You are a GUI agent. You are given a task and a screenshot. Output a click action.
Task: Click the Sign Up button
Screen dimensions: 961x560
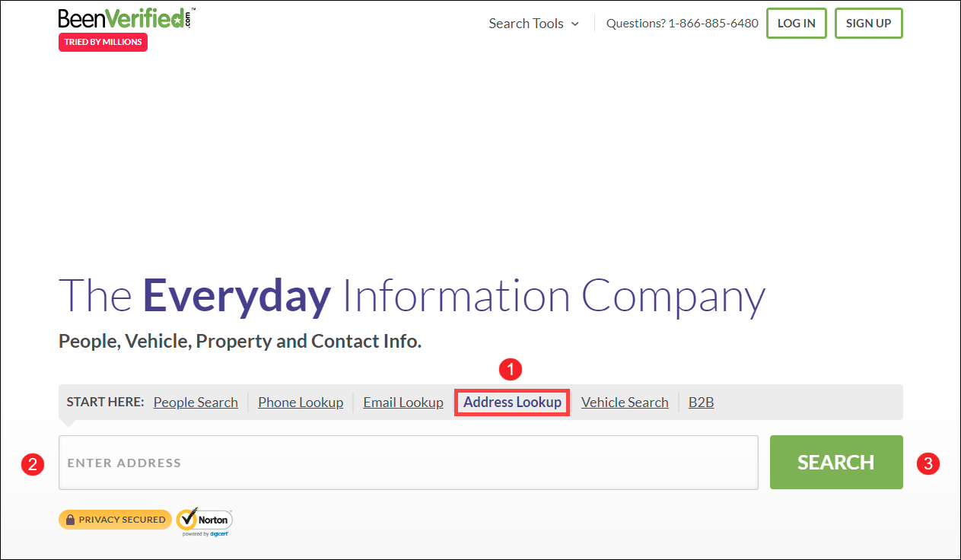pyautogui.click(x=868, y=24)
